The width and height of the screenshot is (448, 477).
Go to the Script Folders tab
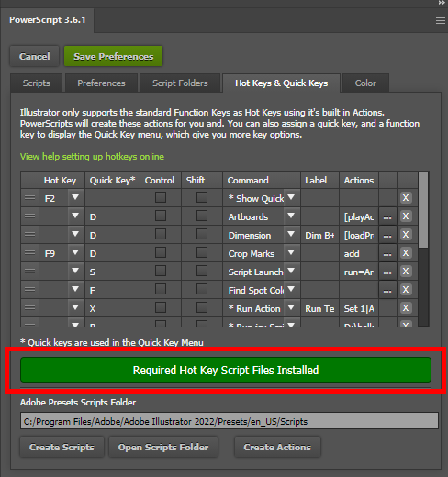[180, 83]
